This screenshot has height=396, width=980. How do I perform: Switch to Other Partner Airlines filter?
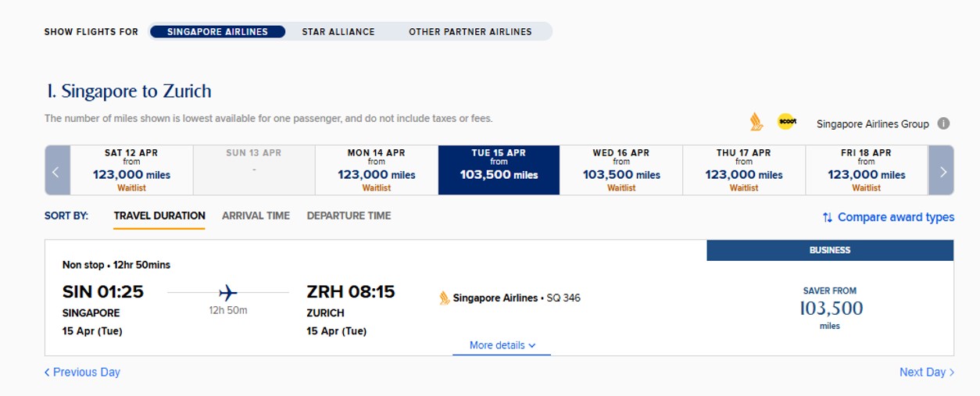(470, 32)
